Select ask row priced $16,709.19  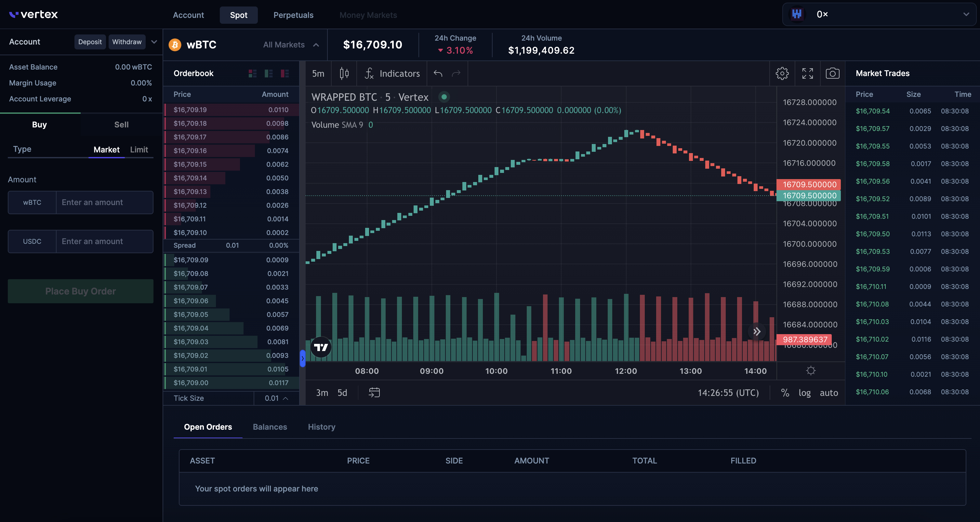point(231,110)
